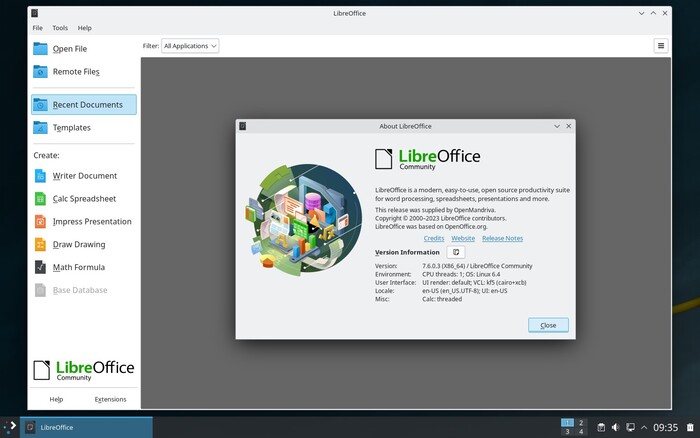Open the All Applications filter dropdown
This screenshot has height=438, width=700.
point(190,46)
